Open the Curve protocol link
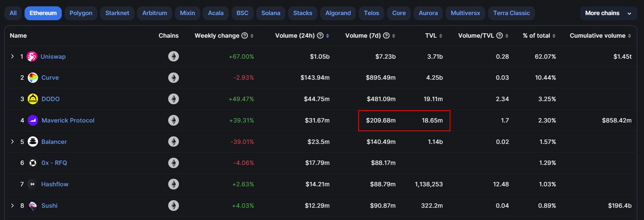 [x=50, y=78]
